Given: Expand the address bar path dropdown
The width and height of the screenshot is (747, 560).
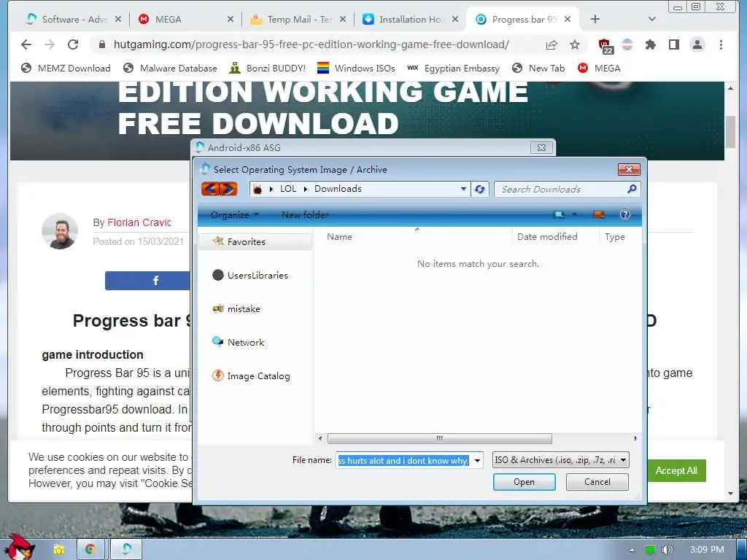Looking at the screenshot, I should 463,189.
